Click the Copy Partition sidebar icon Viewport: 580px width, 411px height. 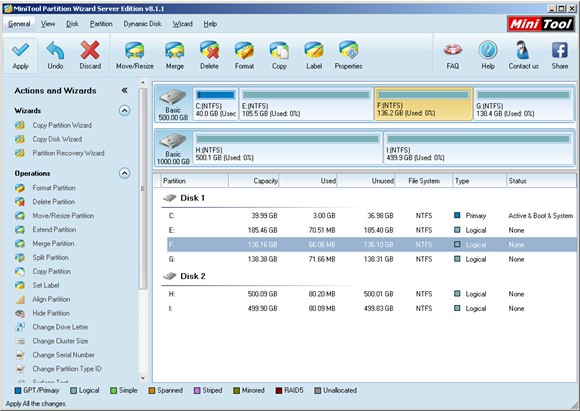(x=20, y=271)
